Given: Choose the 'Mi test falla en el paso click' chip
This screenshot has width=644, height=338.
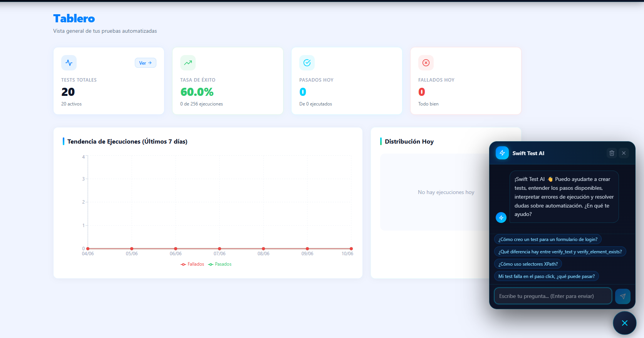Looking at the screenshot, I should (547, 276).
